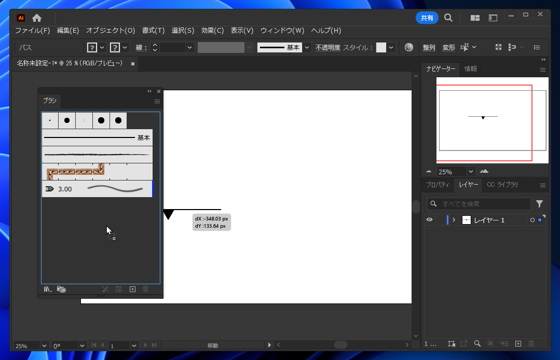The height and width of the screenshot is (360, 560).
Task: Click zoom in mountain icon in Navigator
Action: [x=484, y=171]
